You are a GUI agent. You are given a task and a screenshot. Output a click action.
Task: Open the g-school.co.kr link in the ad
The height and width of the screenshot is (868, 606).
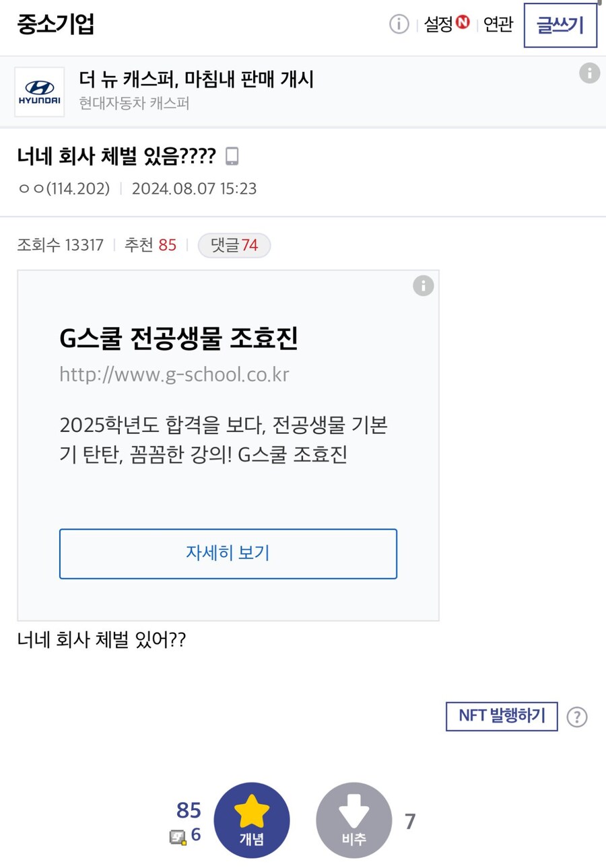pos(173,374)
